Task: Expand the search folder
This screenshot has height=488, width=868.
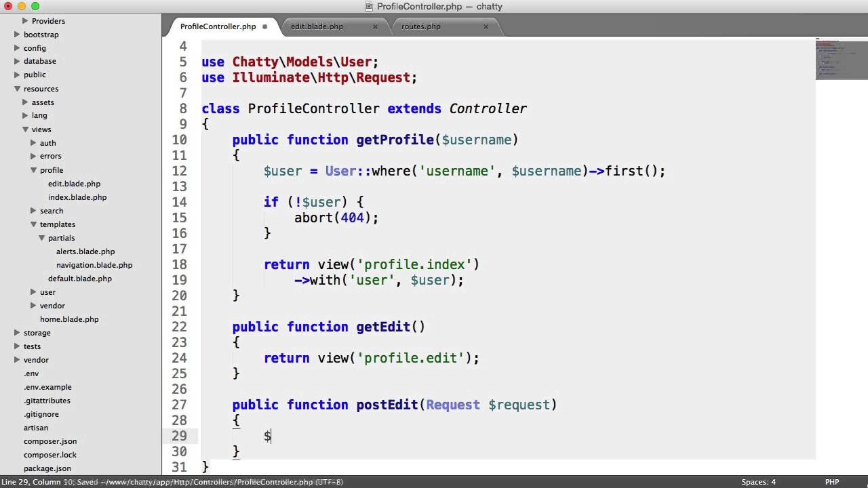Action: click(33, 211)
